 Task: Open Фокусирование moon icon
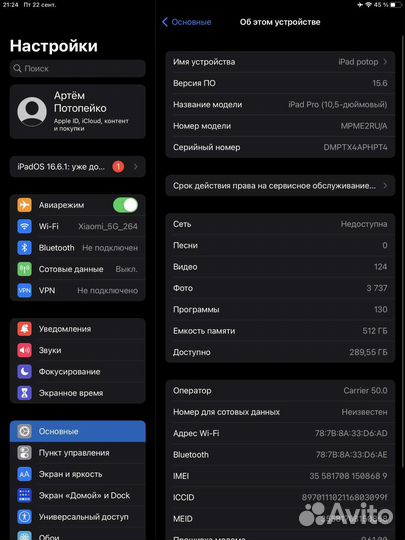[24, 372]
